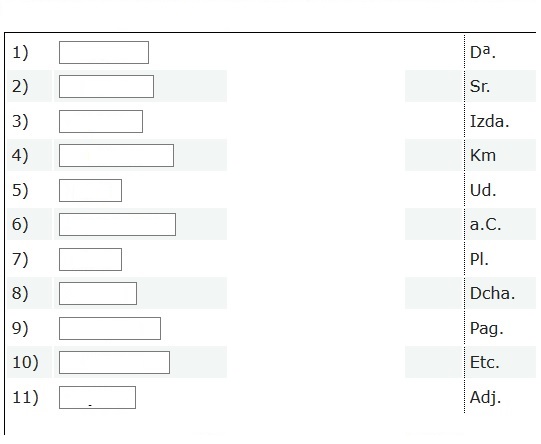Select the Izda. abbreviation text
This screenshot has height=444, width=541.
point(490,121)
